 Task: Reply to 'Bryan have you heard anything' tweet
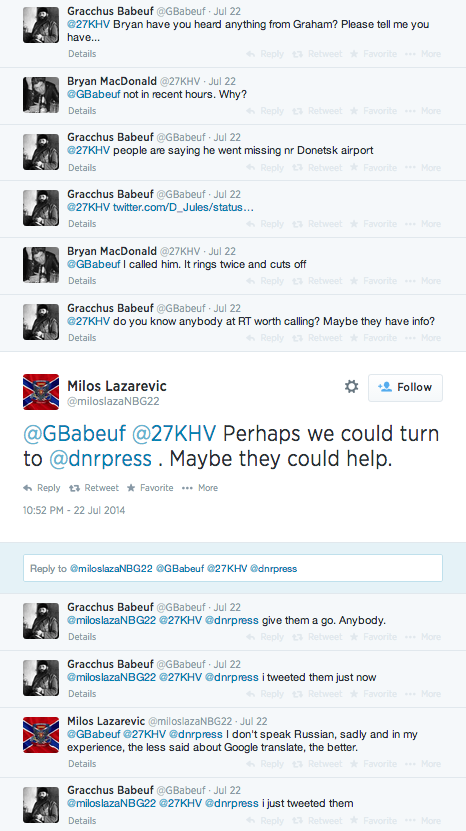(x=265, y=54)
